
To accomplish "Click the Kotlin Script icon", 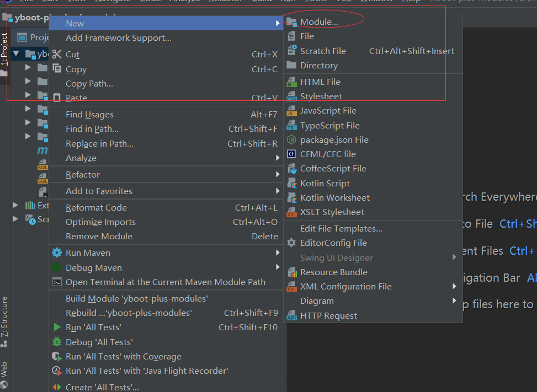I will (x=292, y=183).
